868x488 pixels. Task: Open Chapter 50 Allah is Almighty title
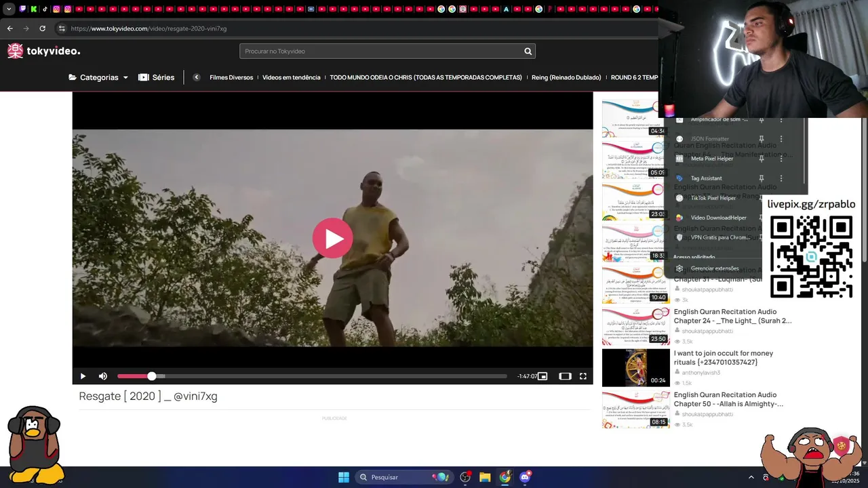[x=728, y=399]
